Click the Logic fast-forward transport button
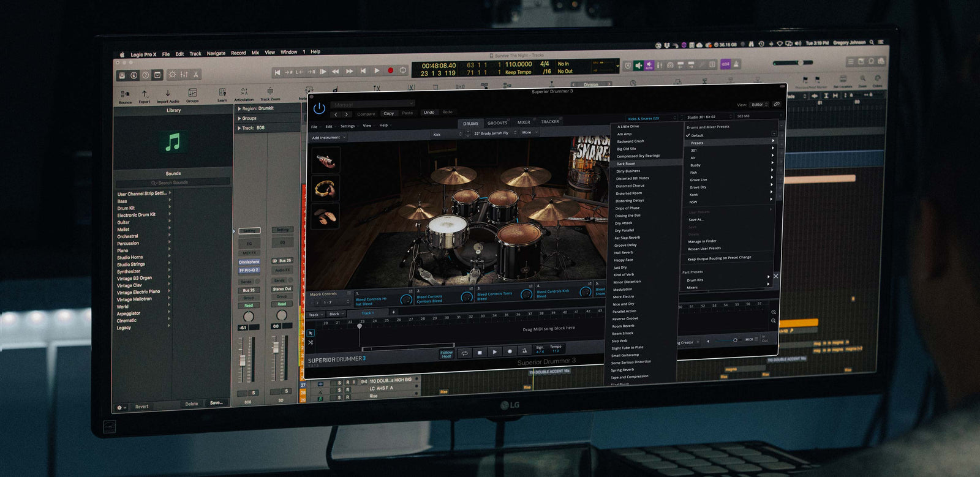The image size is (980, 477). click(349, 72)
